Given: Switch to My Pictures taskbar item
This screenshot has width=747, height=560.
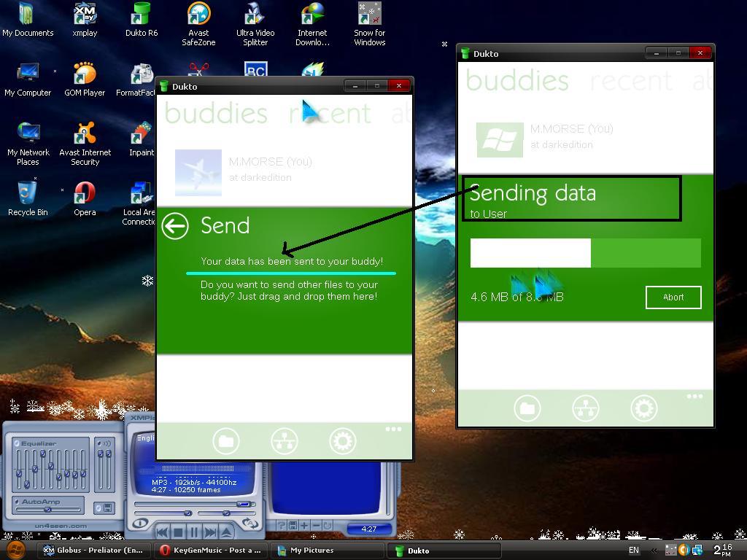Looking at the screenshot, I should click(326, 550).
